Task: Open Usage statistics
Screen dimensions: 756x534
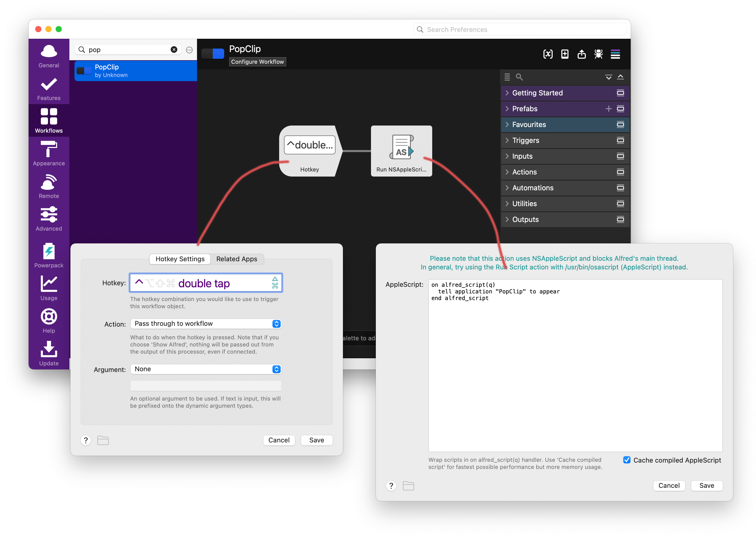Action: (49, 288)
